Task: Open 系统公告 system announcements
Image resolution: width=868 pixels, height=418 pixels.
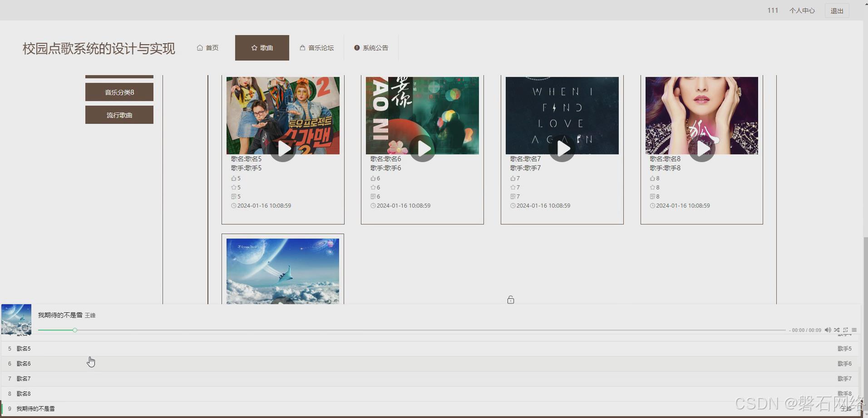Action: point(371,48)
